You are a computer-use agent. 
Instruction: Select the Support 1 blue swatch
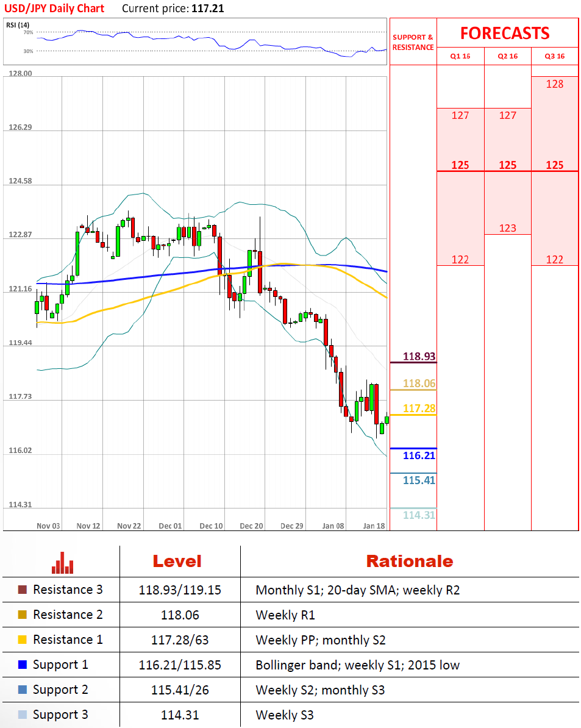pyautogui.click(x=23, y=665)
